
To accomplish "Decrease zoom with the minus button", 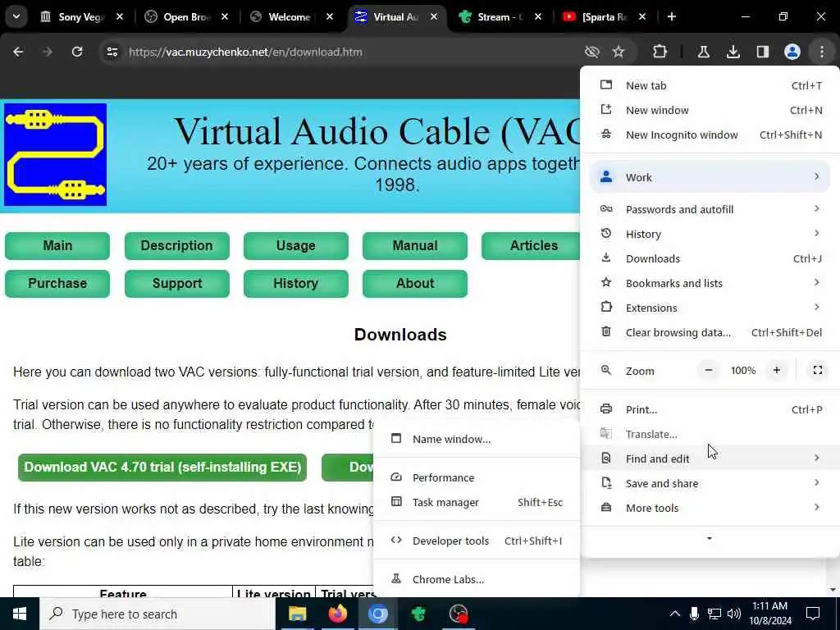I will pyautogui.click(x=708, y=370).
